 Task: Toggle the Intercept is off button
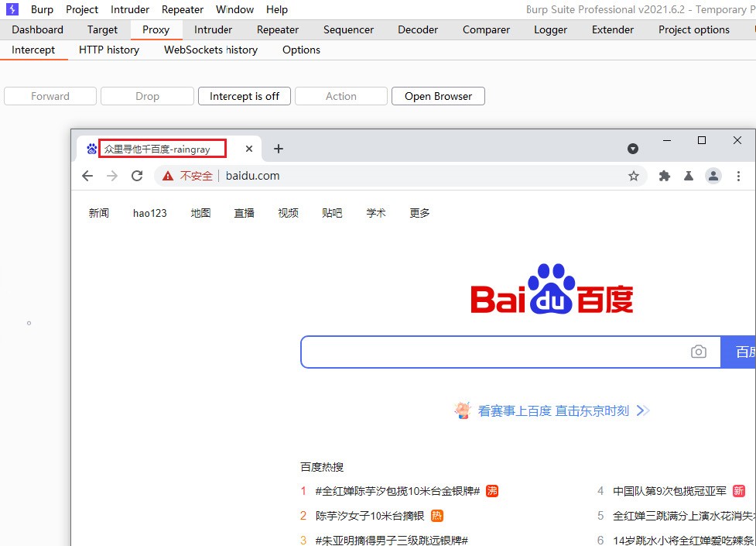245,96
